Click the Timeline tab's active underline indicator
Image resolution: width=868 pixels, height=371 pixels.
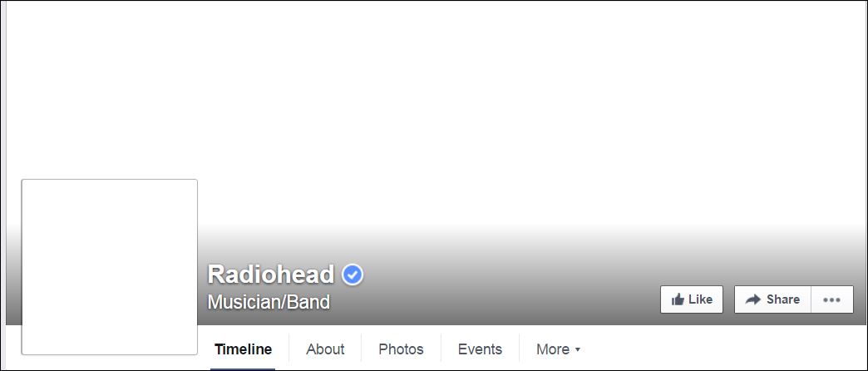pos(243,369)
